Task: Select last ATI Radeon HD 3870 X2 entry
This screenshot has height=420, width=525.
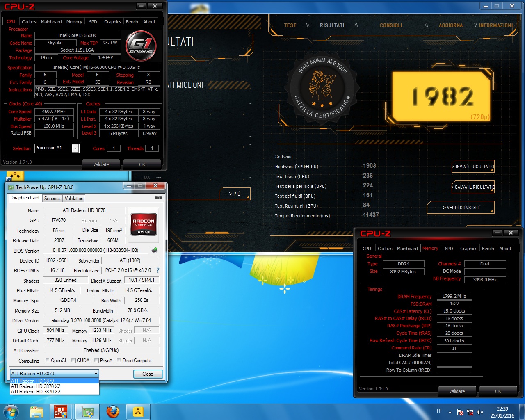Action: point(55,392)
